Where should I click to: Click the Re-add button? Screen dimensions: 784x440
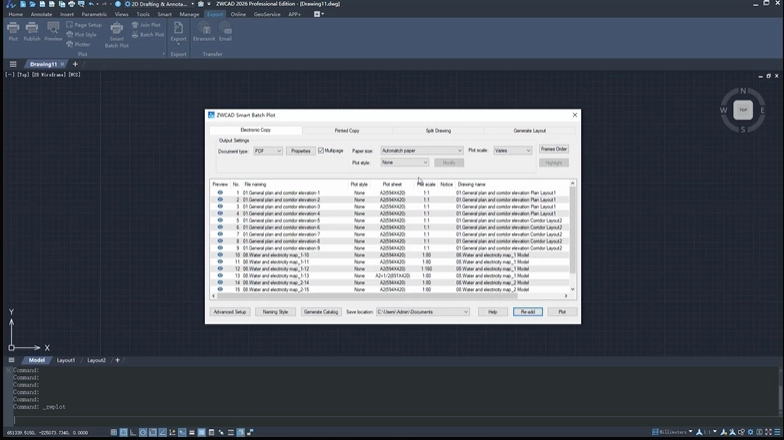(x=528, y=312)
